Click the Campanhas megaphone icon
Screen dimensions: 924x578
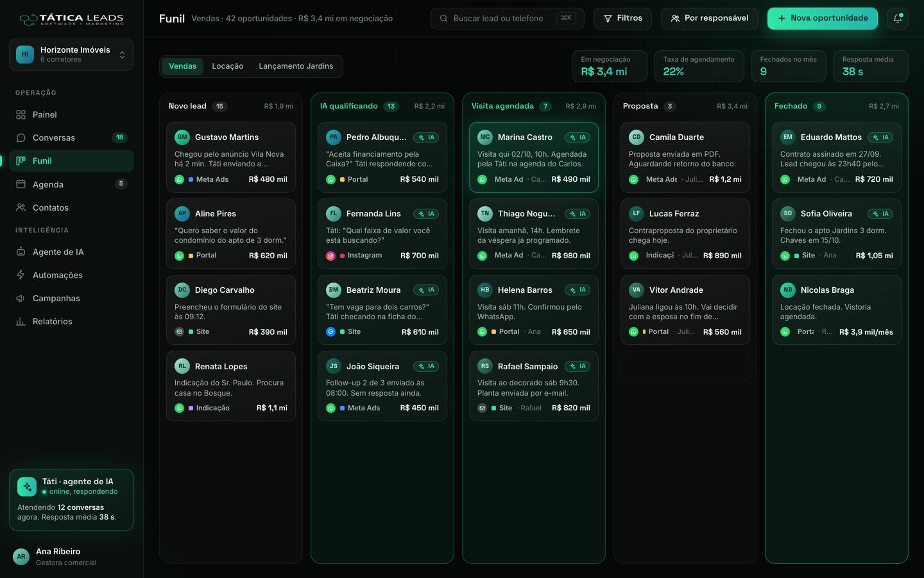click(21, 298)
